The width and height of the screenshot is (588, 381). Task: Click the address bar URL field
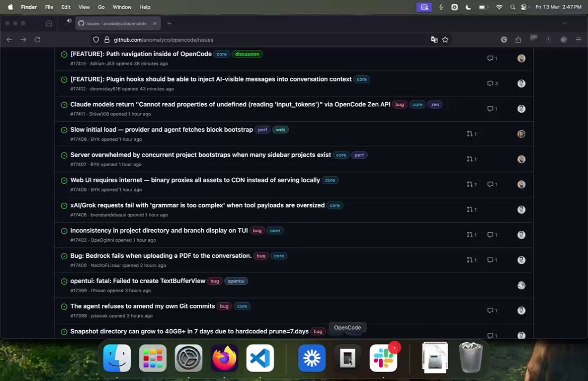click(270, 40)
